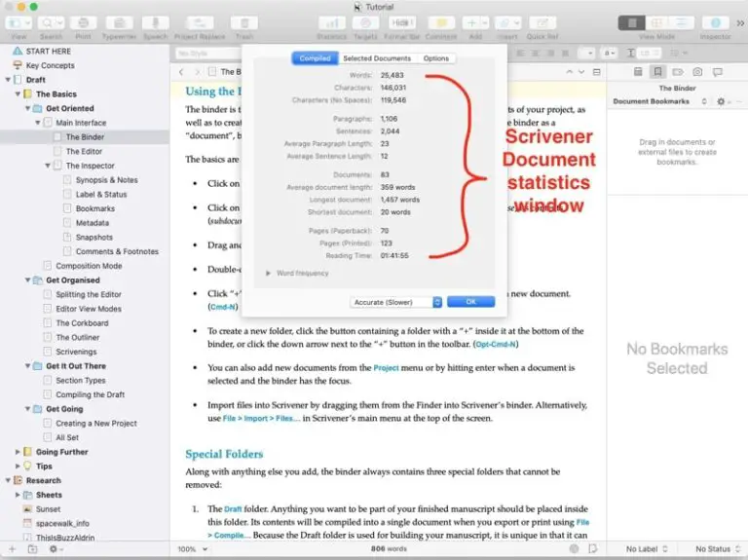Click the add document plus in binder footer
Screen dimensions: 748x560
(x=13, y=549)
